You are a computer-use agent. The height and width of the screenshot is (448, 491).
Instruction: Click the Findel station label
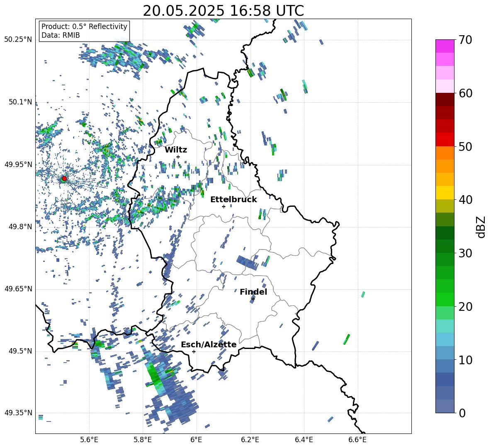pos(253,292)
